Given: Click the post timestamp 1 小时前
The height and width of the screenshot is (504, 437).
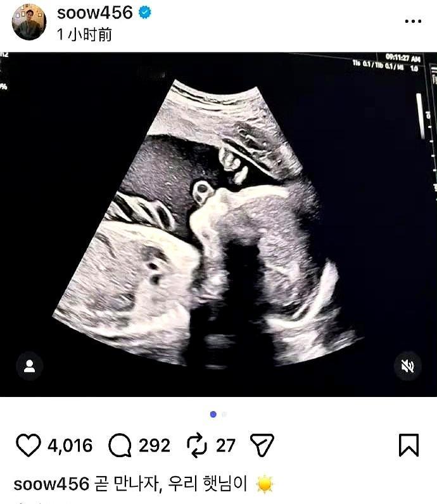Looking at the screenshot, I should point(84,34).
